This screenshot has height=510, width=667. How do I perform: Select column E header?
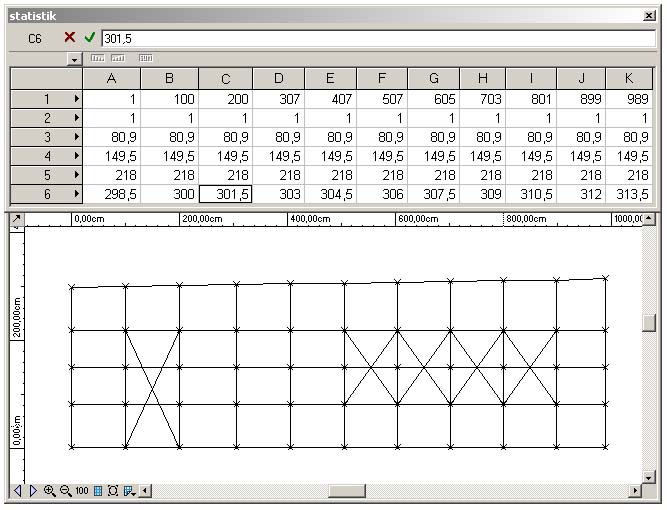(x=331, y=78)
